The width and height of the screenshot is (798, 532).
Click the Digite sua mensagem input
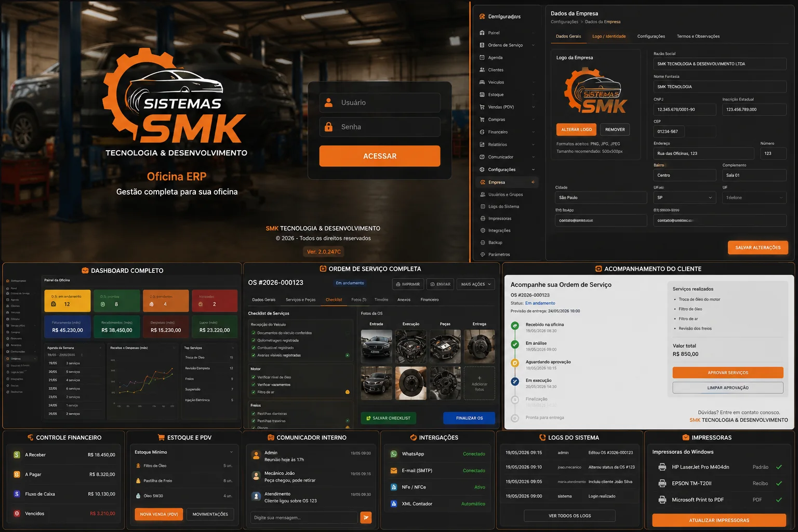[x=304, y=517]
